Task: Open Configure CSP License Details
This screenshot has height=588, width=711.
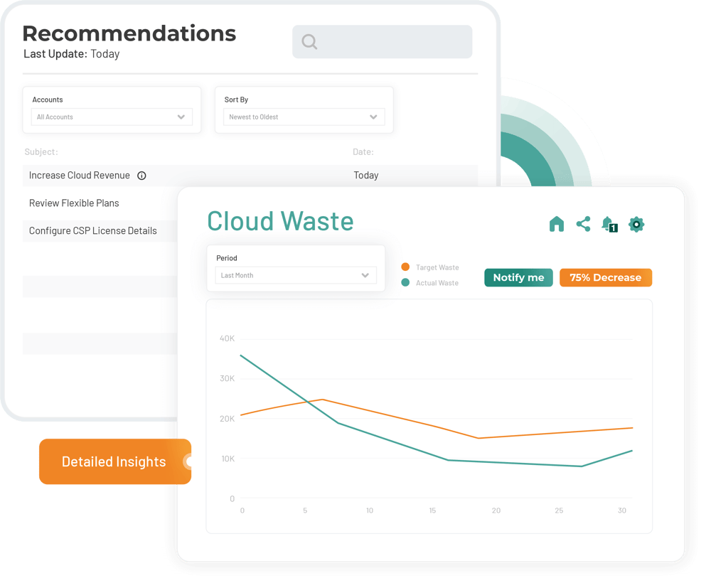Action: [92, 230]
